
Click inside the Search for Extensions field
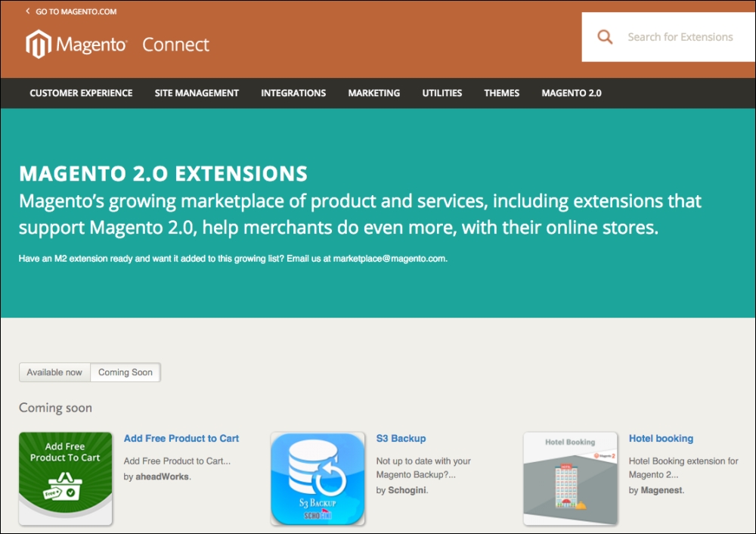coord(679,36)
